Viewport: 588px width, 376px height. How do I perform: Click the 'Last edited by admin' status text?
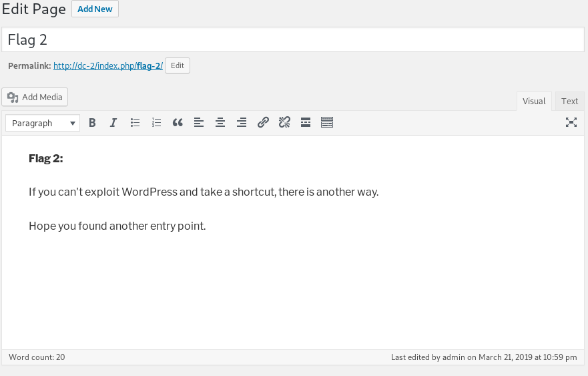click(484, 357)
